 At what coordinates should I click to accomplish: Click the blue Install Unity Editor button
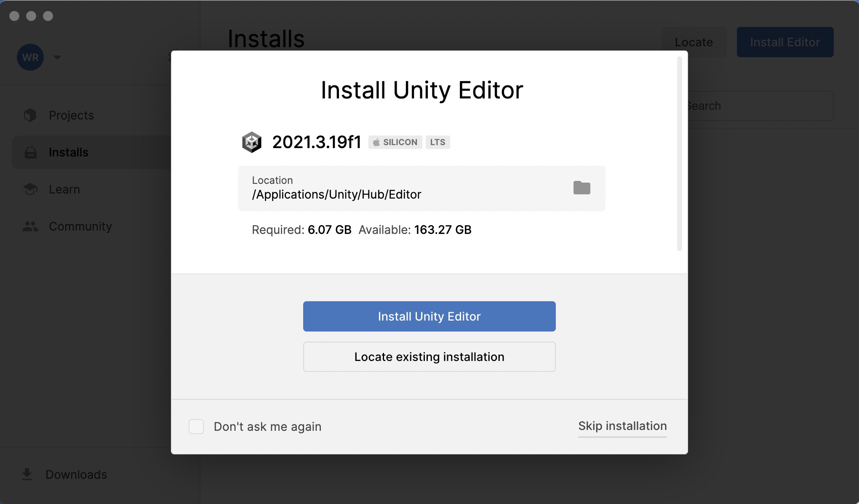[x=429, y=316]
